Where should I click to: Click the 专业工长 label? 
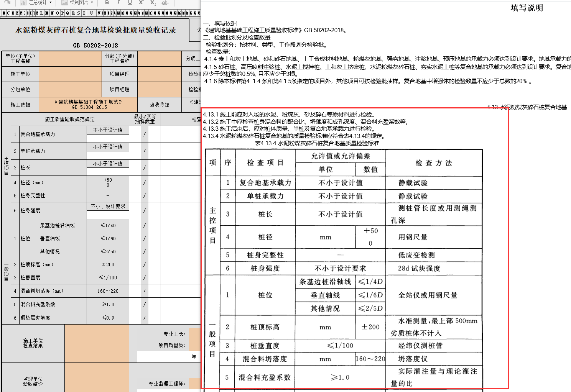pyautogui.click(x=175, y=334)
